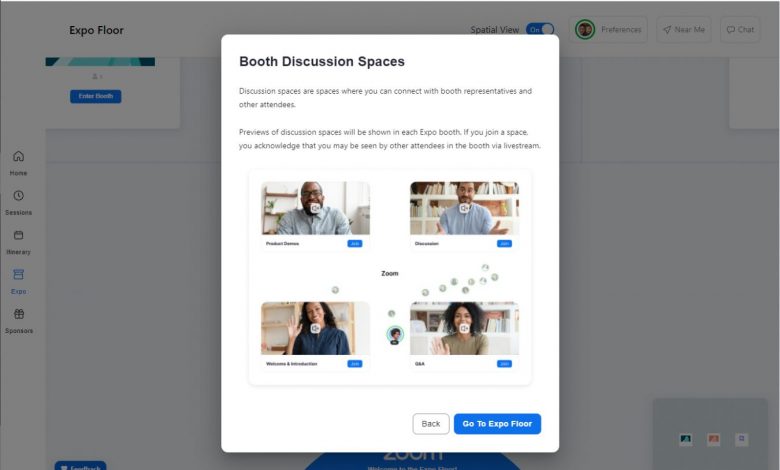Screen dimensions: 780x470
Task: Click the Discussion video thumbnail
Action: pos(464,208)
